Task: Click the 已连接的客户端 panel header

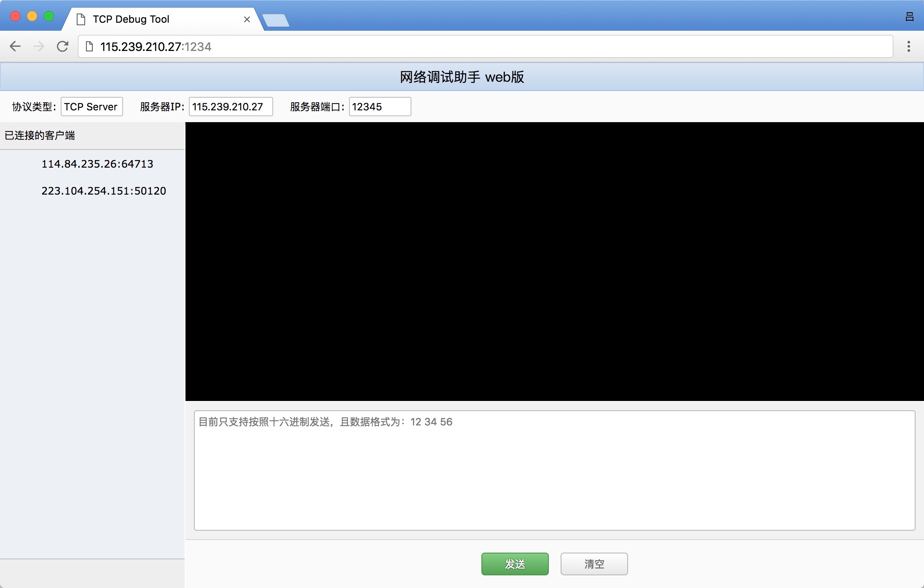Action: [40, 135]
